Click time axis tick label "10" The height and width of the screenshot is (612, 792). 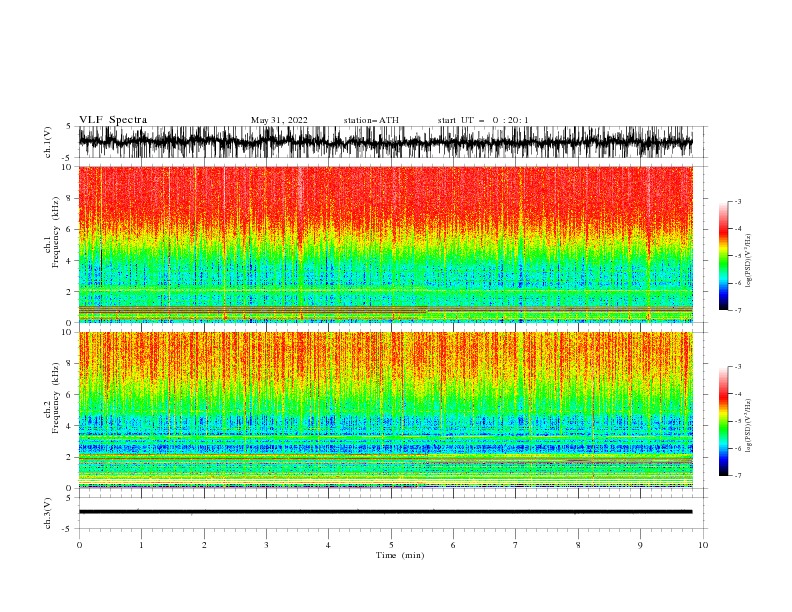(x=703, y=545)
